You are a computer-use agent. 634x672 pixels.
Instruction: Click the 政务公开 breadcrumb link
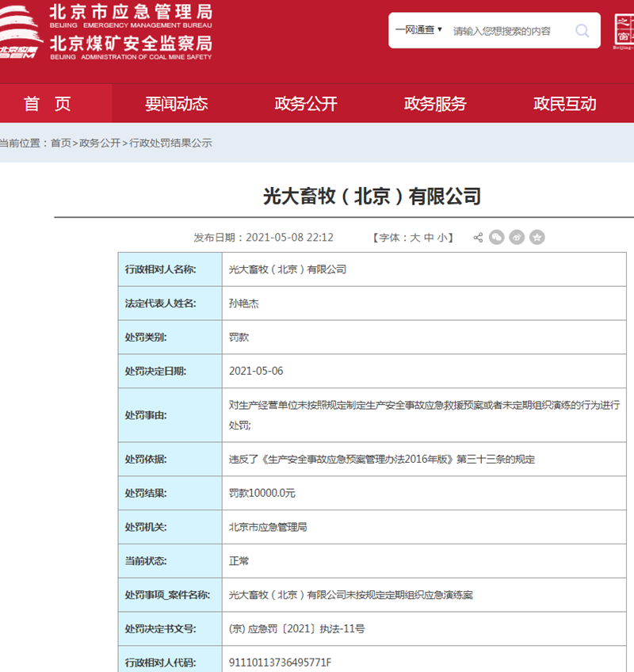coord(100,143)
